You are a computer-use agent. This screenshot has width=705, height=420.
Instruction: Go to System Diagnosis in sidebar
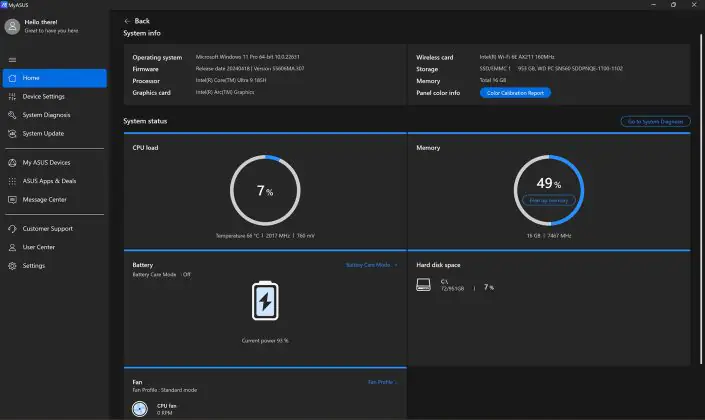tap(46, 115)
